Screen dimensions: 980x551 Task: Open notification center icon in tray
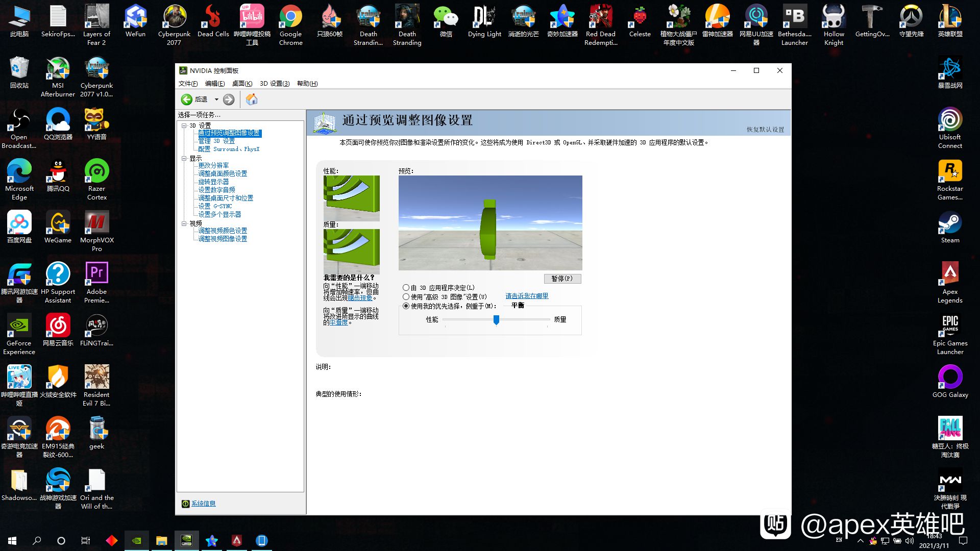[x=963, y=540]
